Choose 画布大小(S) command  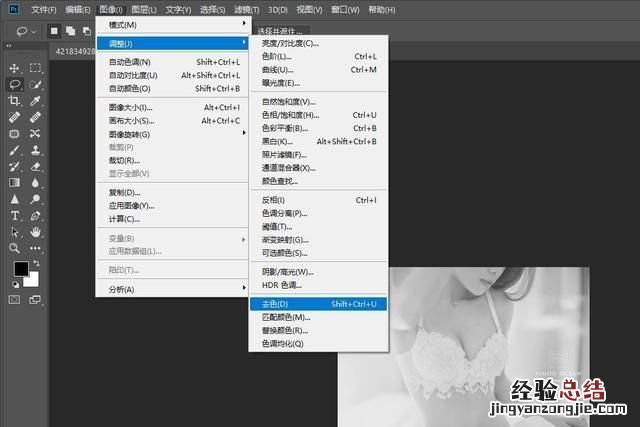coord(173,121)
